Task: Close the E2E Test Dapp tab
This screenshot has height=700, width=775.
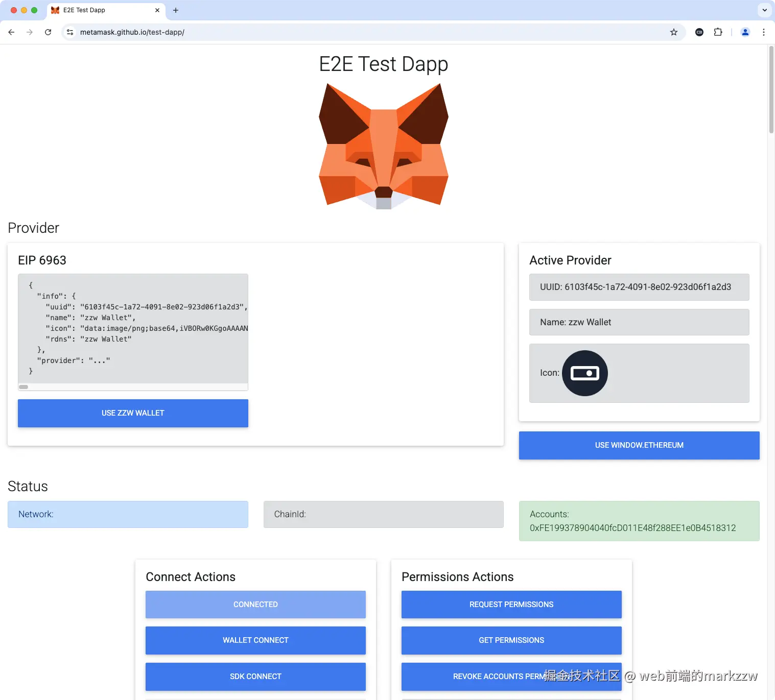Action: (x=157, y=10)
